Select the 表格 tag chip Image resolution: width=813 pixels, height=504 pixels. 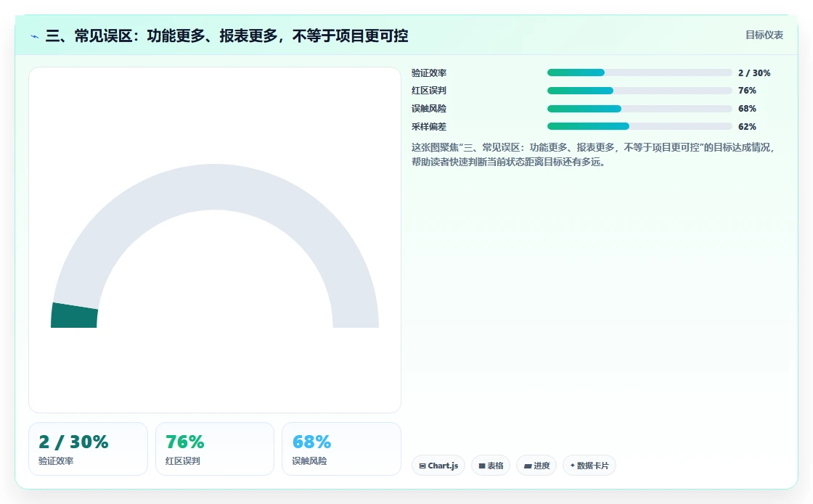491,465
